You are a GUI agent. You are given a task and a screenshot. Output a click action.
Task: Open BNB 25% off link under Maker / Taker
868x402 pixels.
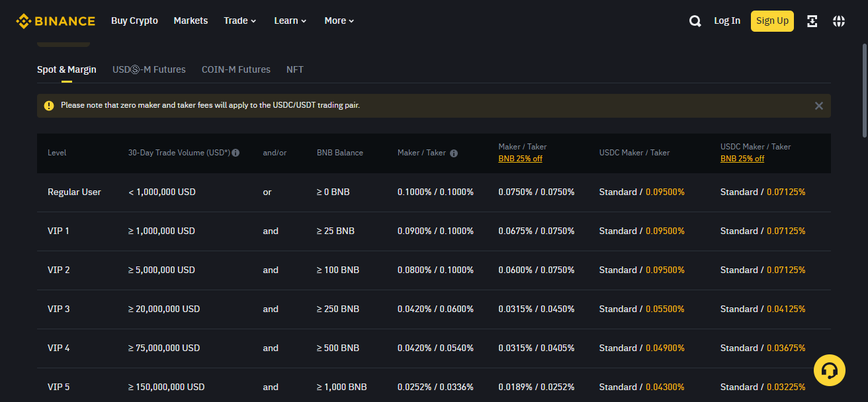click(520, 159)
